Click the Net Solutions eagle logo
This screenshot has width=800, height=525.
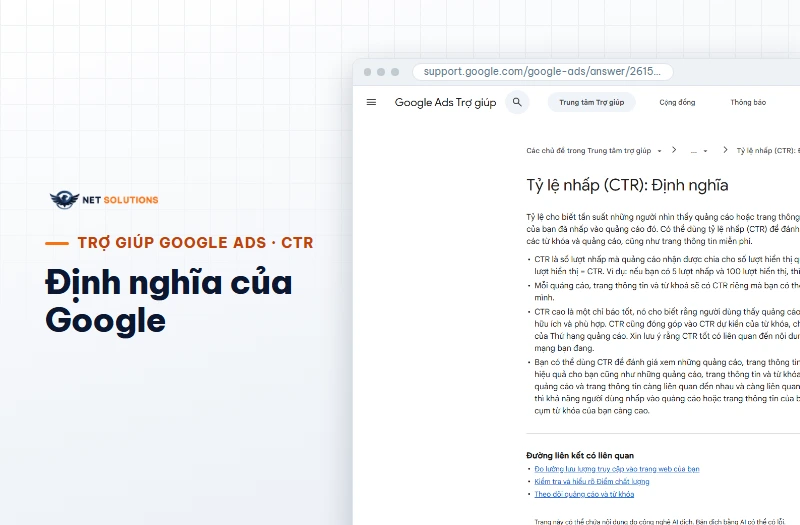click(x=65, y=199)
